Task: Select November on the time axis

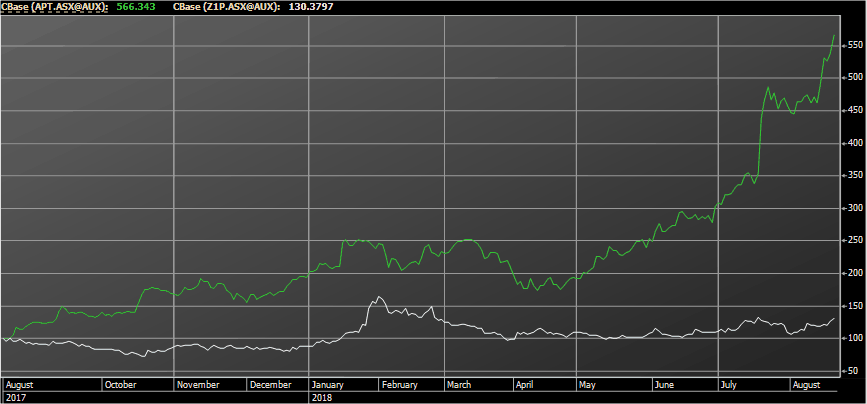Action: [198, 385]
